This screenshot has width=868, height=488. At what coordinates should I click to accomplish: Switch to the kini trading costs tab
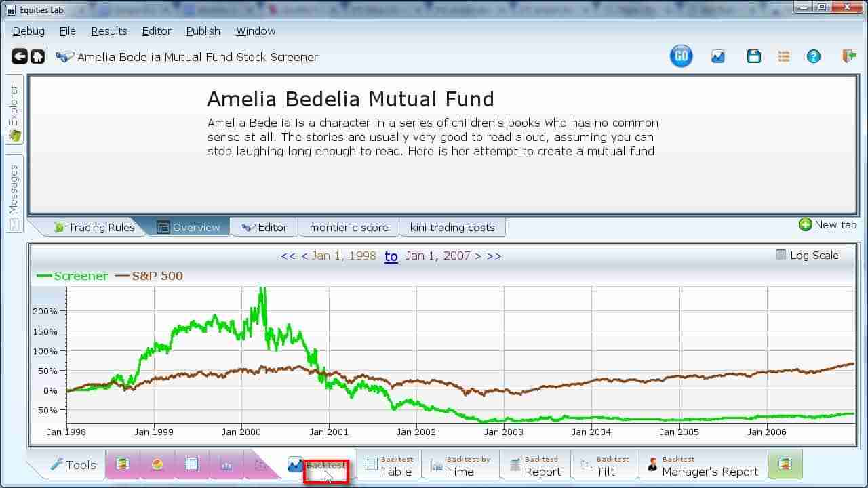(452, 227)
